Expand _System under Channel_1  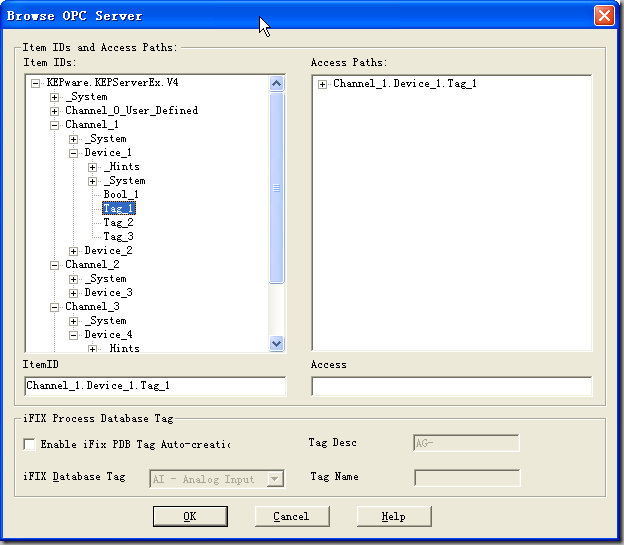(x=73, y=139)
